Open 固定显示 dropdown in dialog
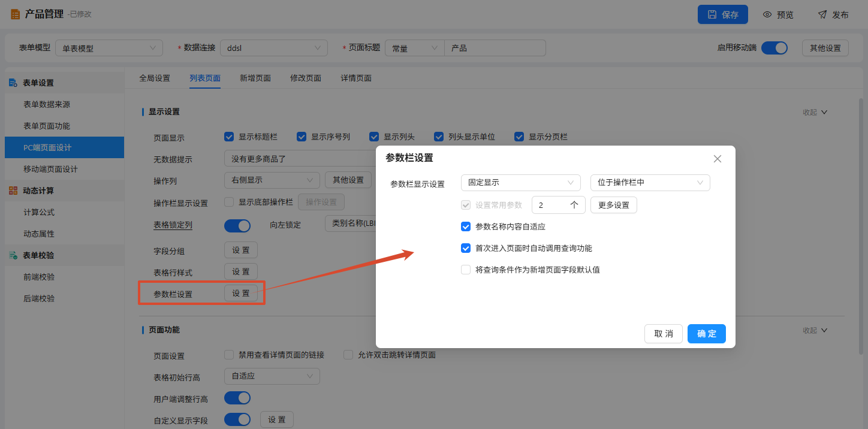The width and height of the screenshot is (868, 429). coord(521,182)
